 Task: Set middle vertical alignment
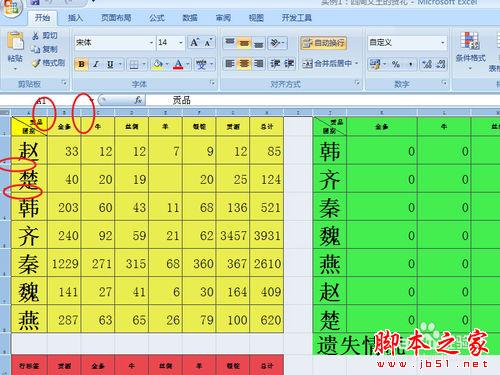click(244, 43)
